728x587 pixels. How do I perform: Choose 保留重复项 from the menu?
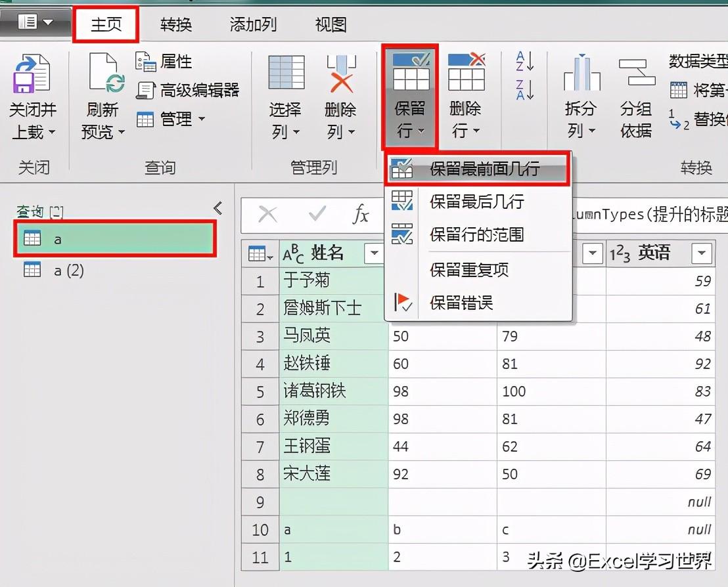click(468, 269)
